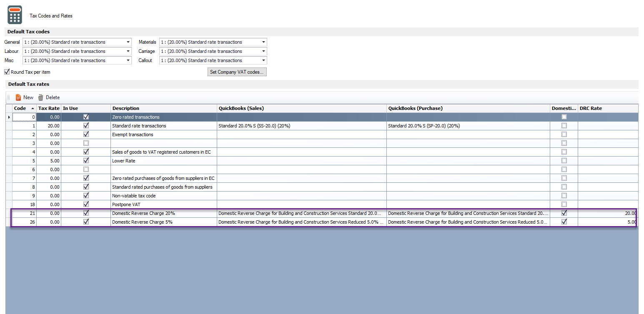Open the Misc tax code dropdown
Viewport: 644px width, 314px height.
pyautogui.click(x=128, y=60)
